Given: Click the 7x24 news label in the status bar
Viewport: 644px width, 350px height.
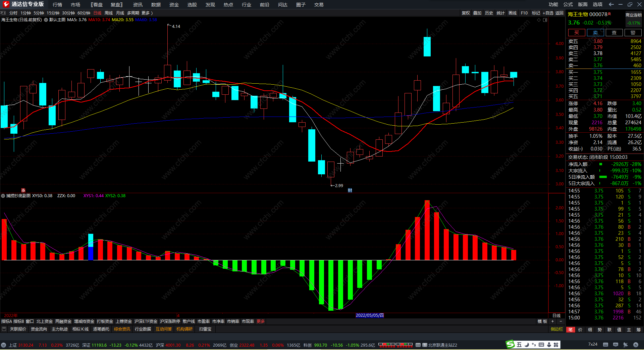Looking at the screenshot, I should click(x=593, y=344).
